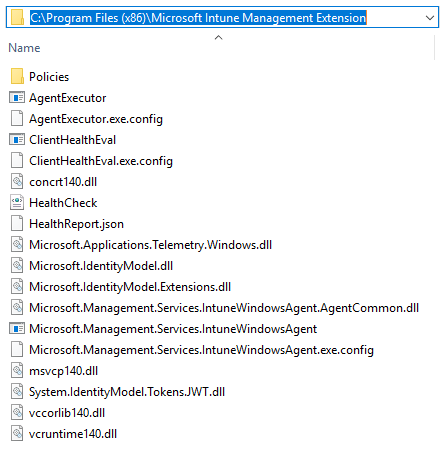Click the vccorlib140.dll file icon
This screenshot has width=440, height=453.
(17, 413)
